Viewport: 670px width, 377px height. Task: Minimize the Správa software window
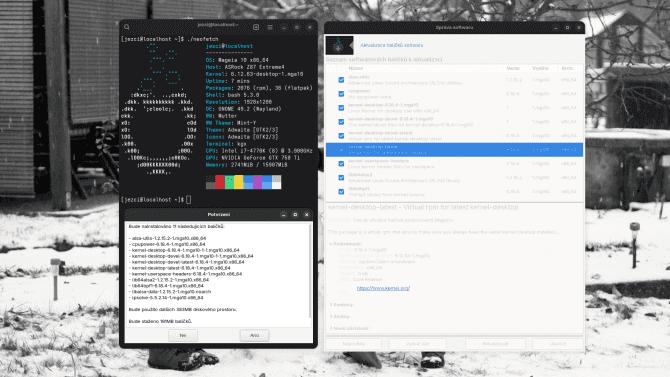(556, 27)
